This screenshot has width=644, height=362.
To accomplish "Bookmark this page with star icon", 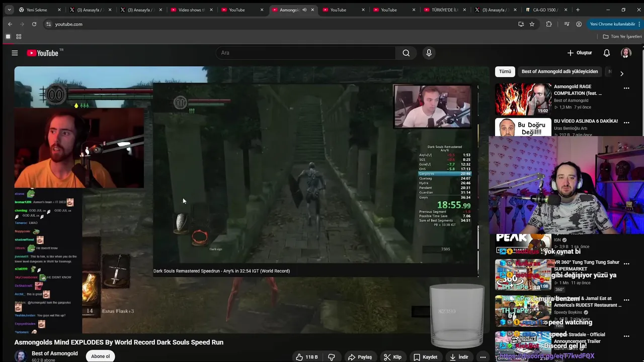I will (532, 24).
